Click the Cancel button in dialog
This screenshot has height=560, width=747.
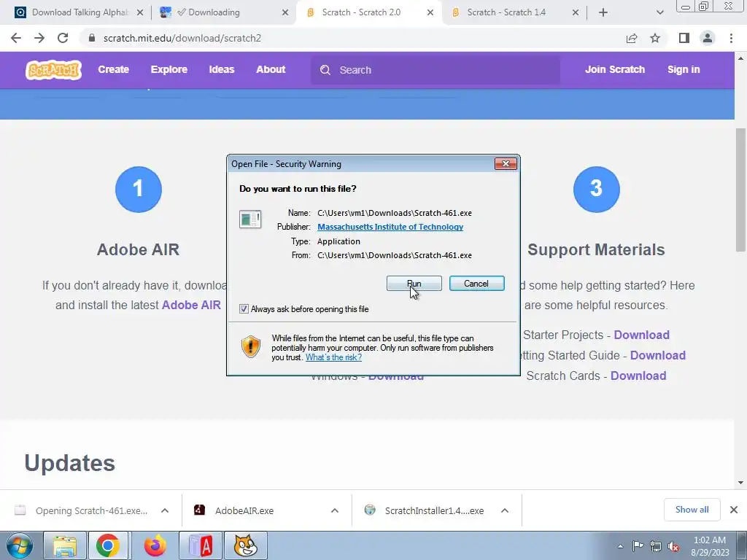click(x=476, y=284)
